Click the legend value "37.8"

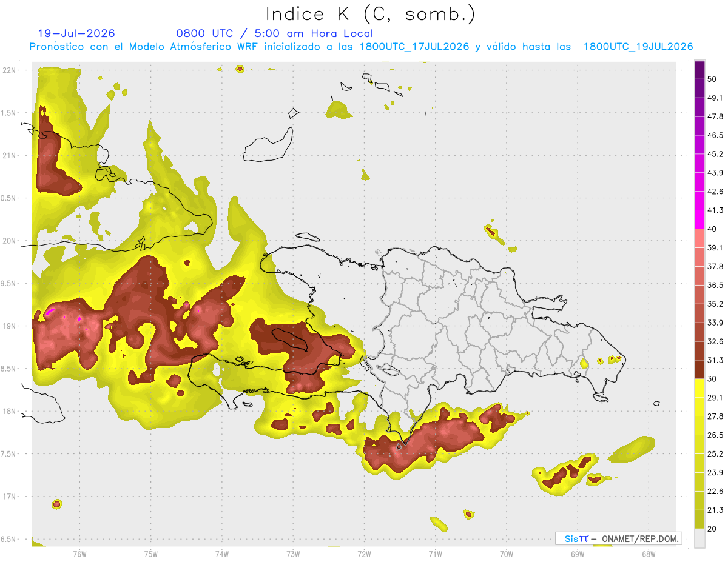[x=716, y=267]
